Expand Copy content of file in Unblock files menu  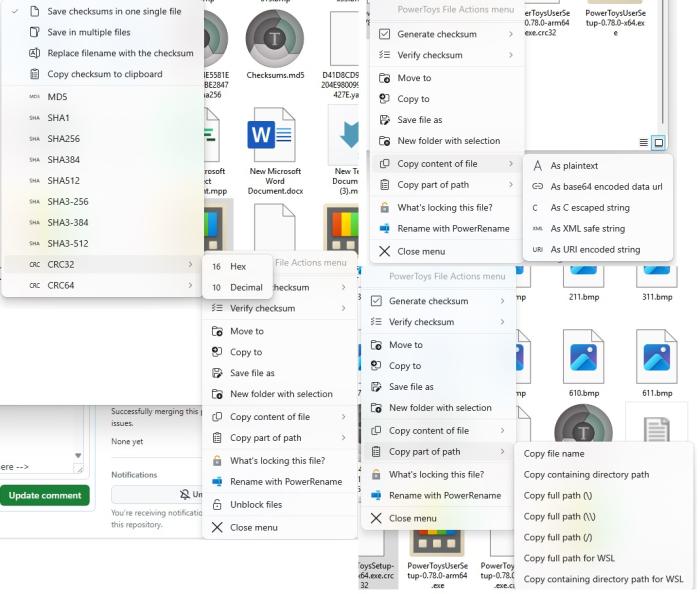pos(279,417)
